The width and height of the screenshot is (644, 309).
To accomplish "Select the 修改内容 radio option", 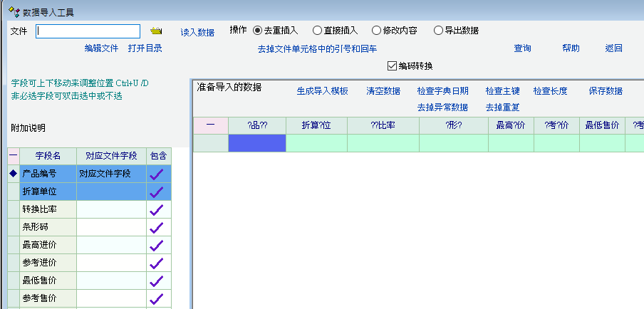I will [x=376, y=31].
